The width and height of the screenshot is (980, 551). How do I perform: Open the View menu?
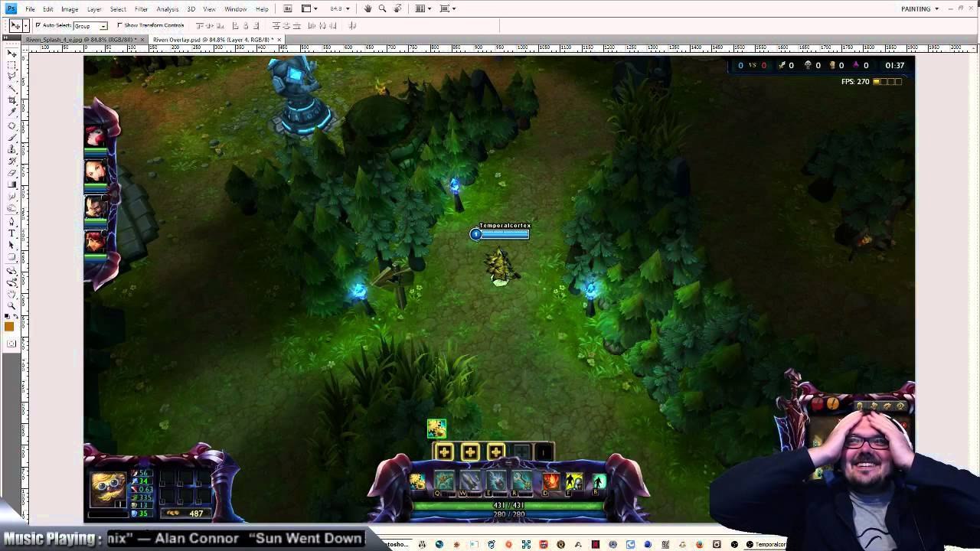pyautogui.click(x=209, y=8)
